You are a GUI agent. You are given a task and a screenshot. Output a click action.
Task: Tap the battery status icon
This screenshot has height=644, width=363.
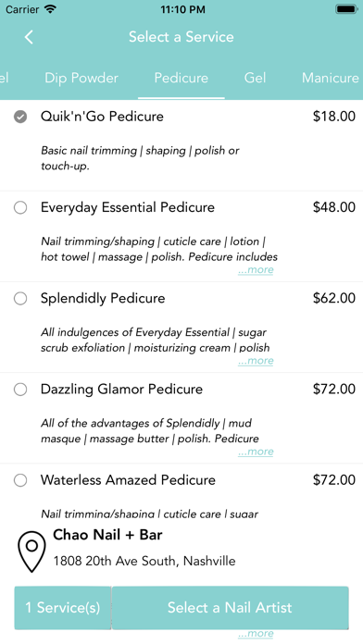pyautogui.click(x=346, y=9)
